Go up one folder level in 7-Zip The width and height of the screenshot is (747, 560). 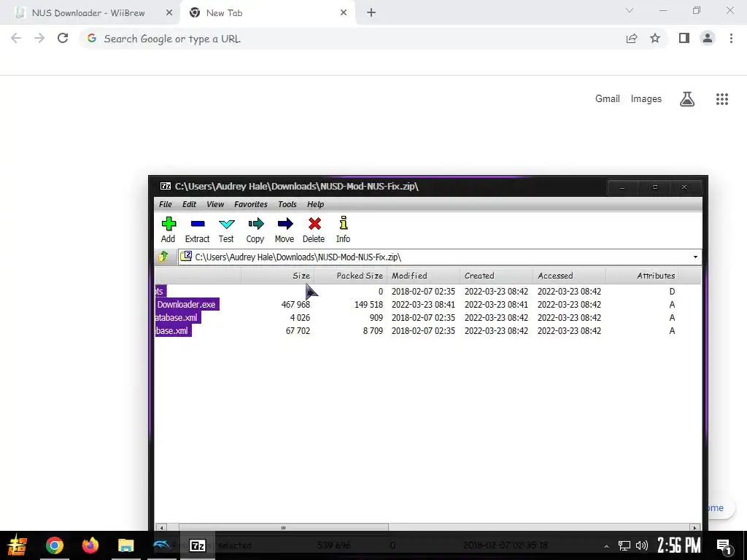click(163, 257)
